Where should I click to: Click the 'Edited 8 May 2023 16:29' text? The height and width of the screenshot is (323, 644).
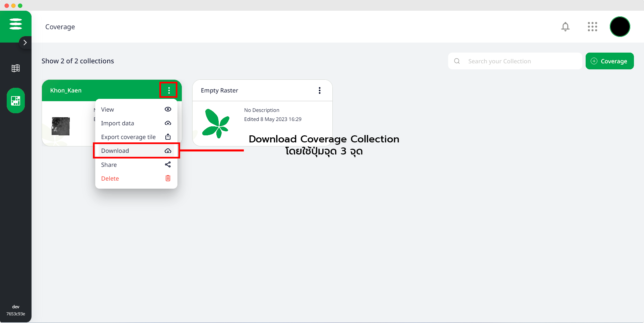(273, 119)
